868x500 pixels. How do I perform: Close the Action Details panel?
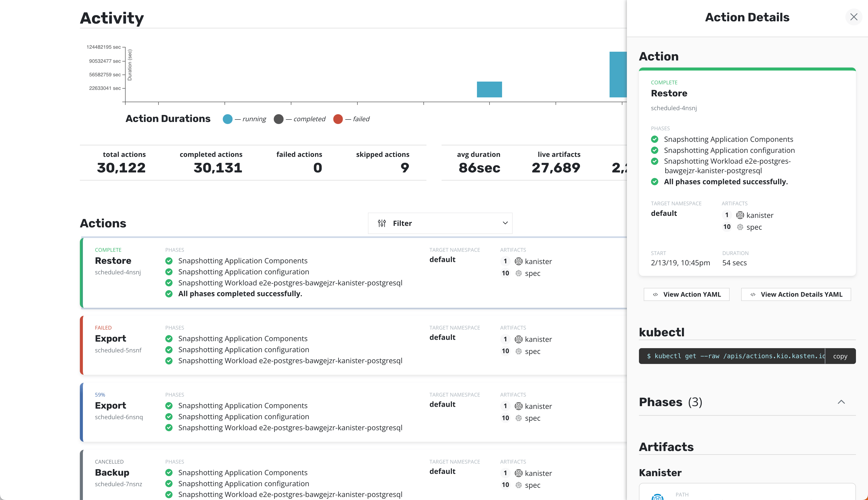854,17
